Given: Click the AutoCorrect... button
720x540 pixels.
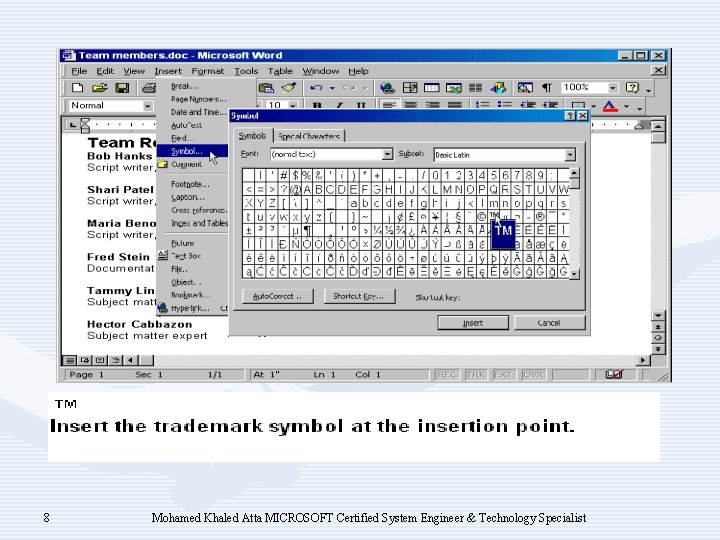Looking at the screenshot, I should (x=278, y=296).
